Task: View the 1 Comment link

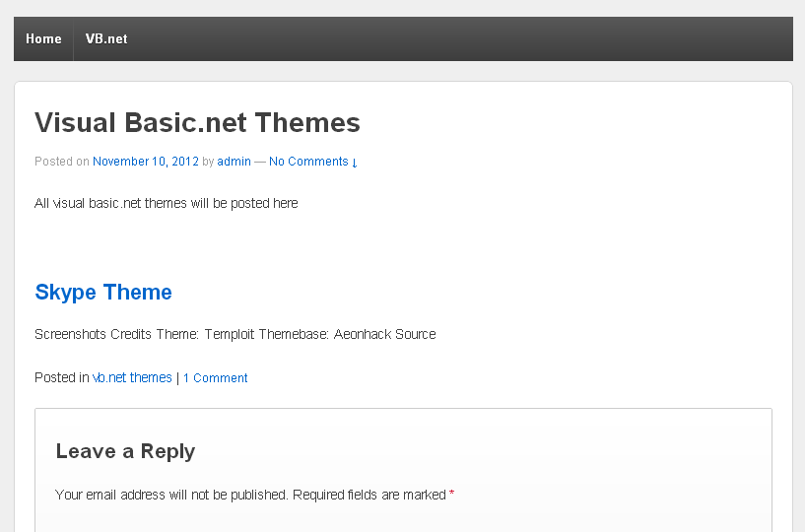Action: pos(216,378)
